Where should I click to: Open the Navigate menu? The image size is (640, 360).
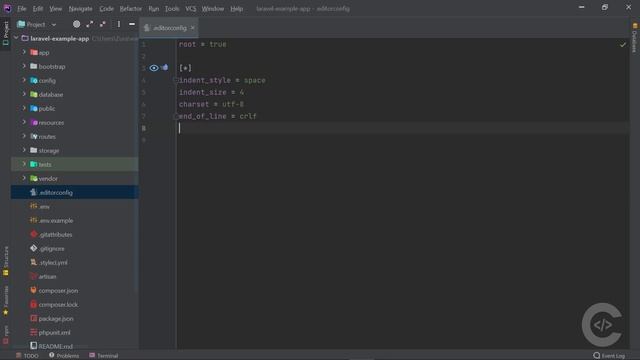80,9
